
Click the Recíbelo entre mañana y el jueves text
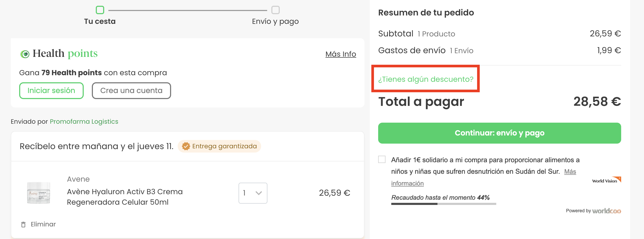(x=97, y=146)
